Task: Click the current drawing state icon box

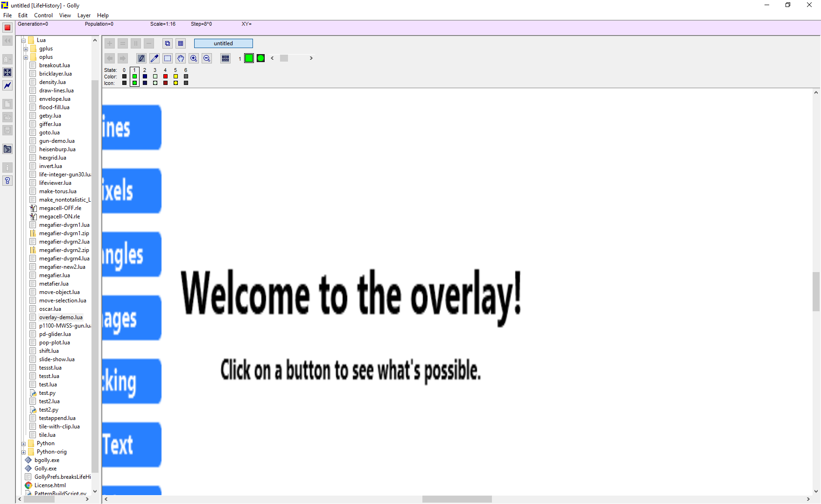Action: click(261, 58)
